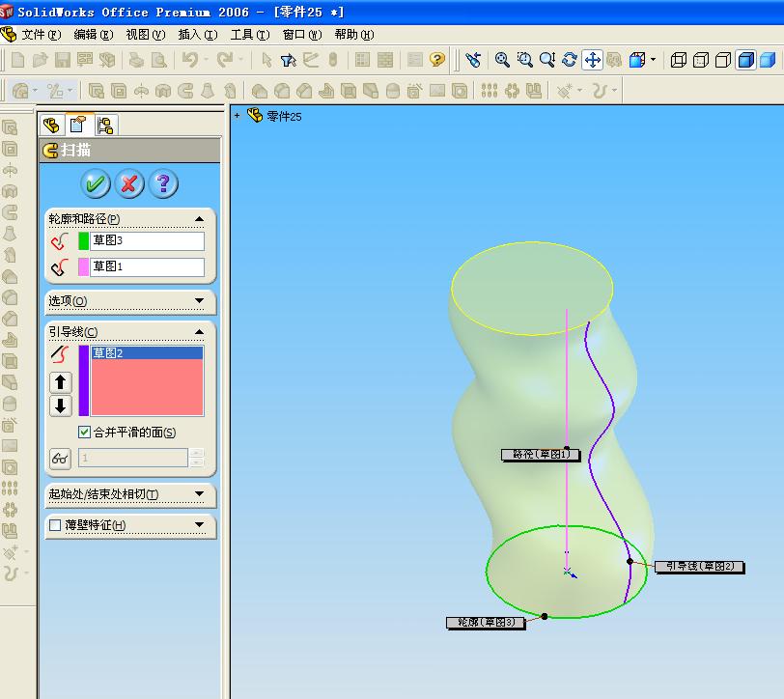784x699 pixels.
Task: Click the Redo icon
Action: coord(225,60)
